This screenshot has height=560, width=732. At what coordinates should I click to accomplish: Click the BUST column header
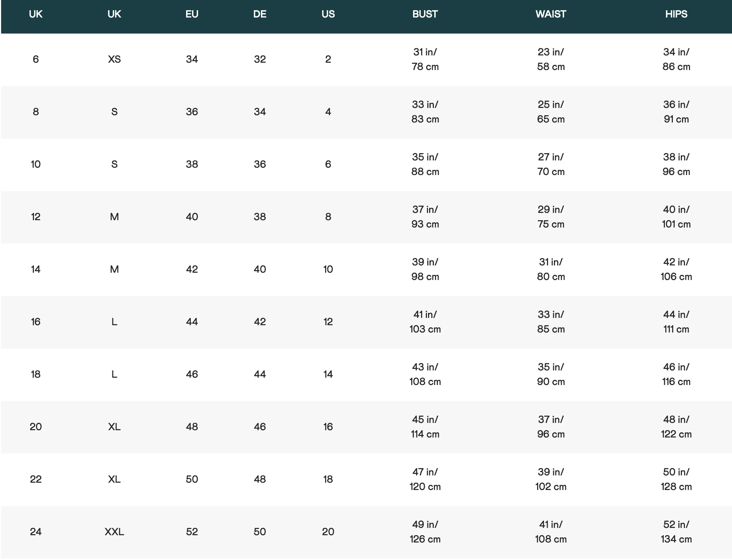[x=425, y=14]
